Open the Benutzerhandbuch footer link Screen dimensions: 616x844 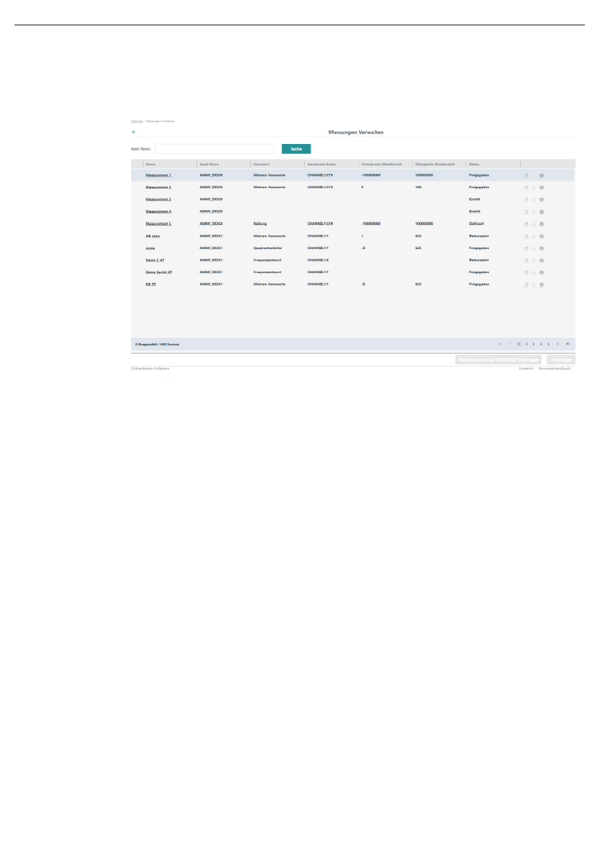coord(554,368)
